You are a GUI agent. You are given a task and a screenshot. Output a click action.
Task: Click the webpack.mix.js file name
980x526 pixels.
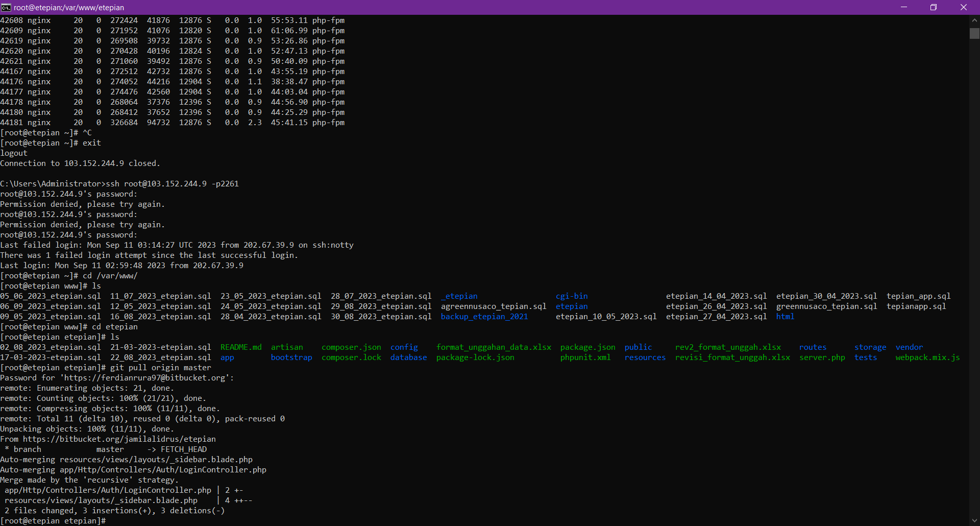(x=927, y=357)
